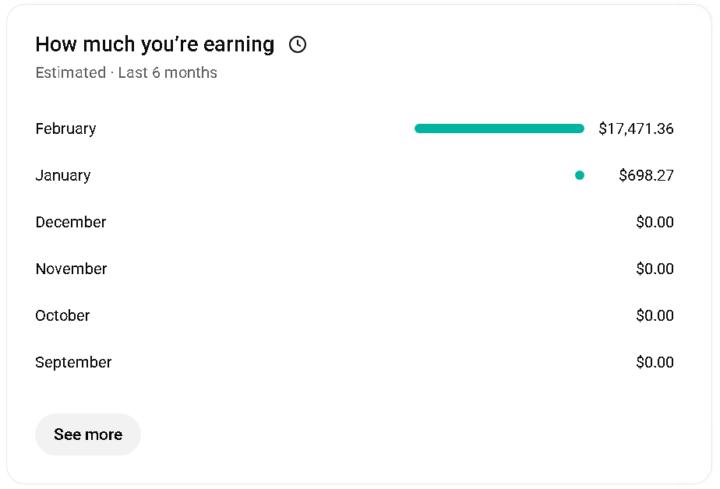
Task: Click October's $0.00 earnings amount
Action: tap(655, 315)
